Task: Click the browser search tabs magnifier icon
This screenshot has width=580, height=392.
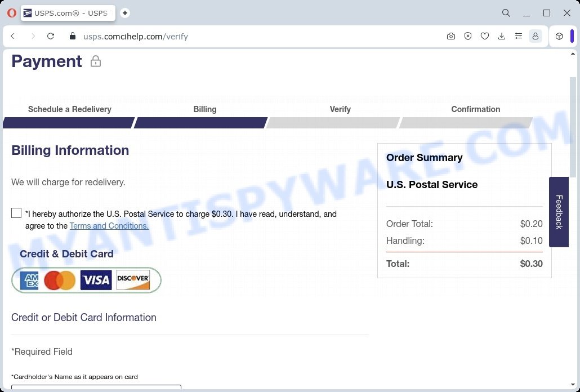Action: click(x=506, y=13)
